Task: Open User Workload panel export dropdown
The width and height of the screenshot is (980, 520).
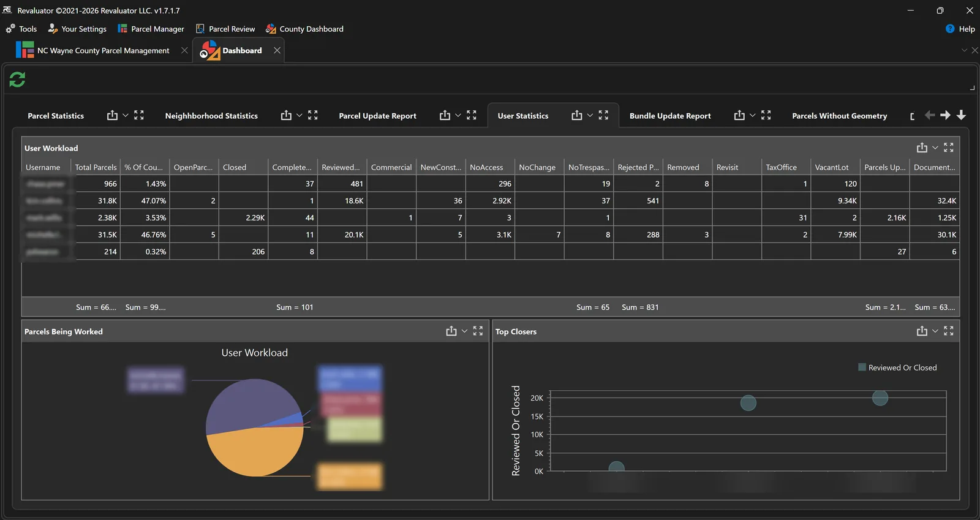Action: pos(935,148)
